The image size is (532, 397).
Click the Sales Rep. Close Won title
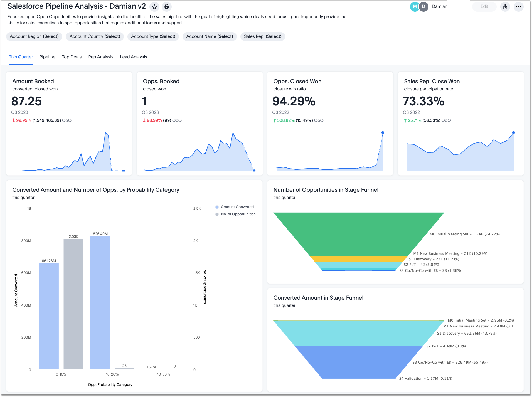(x=432, y=81)
